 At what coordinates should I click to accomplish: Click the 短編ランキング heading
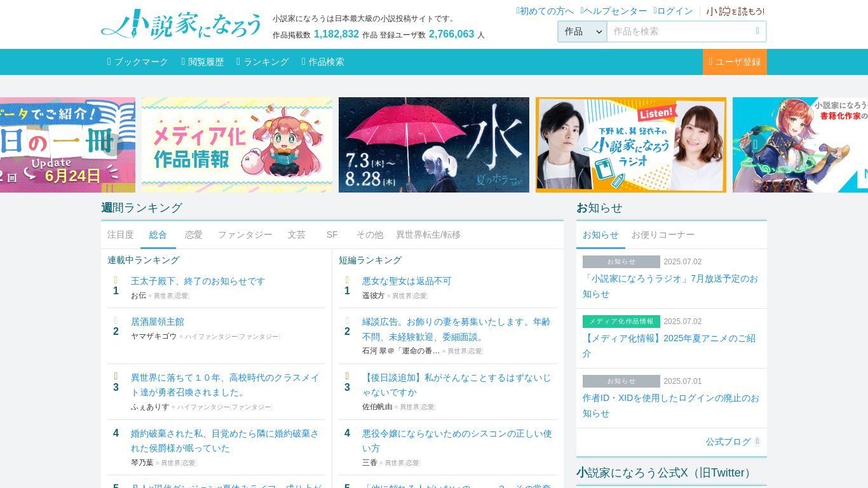tap(370, 260)
